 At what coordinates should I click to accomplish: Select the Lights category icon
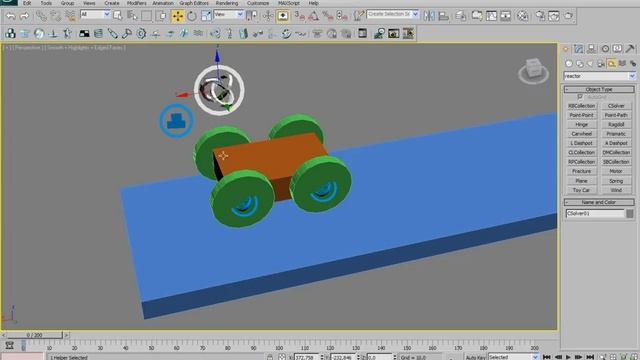(x=590, y=63)
